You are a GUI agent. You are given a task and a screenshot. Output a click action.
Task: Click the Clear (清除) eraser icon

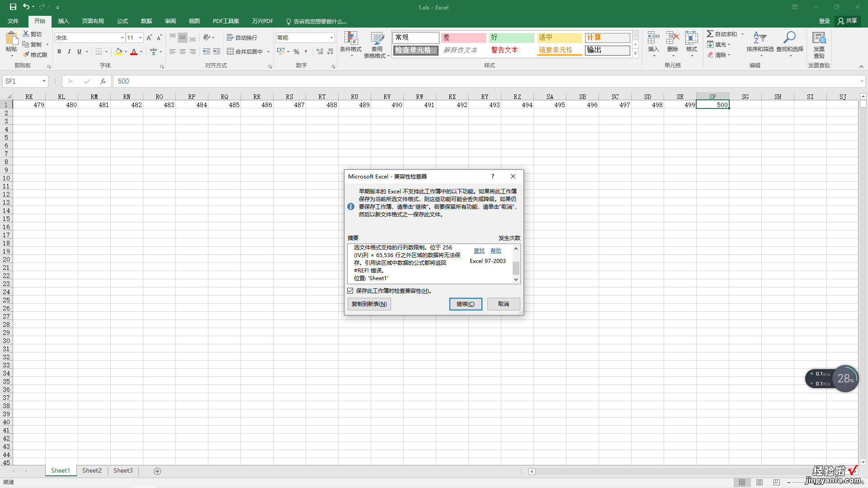click(x=710, y=55)
